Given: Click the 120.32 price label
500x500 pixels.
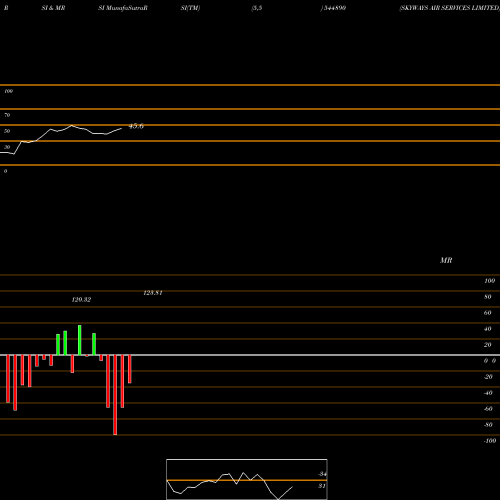Looking at the screenshot, I should coord(81,300).
